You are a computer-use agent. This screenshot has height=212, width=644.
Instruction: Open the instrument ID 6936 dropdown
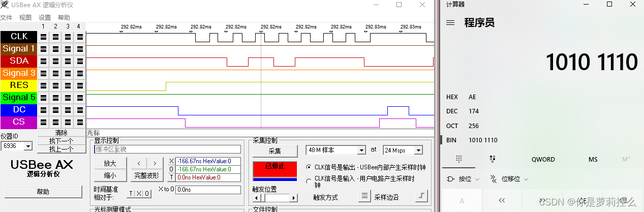tap(28, 146)
